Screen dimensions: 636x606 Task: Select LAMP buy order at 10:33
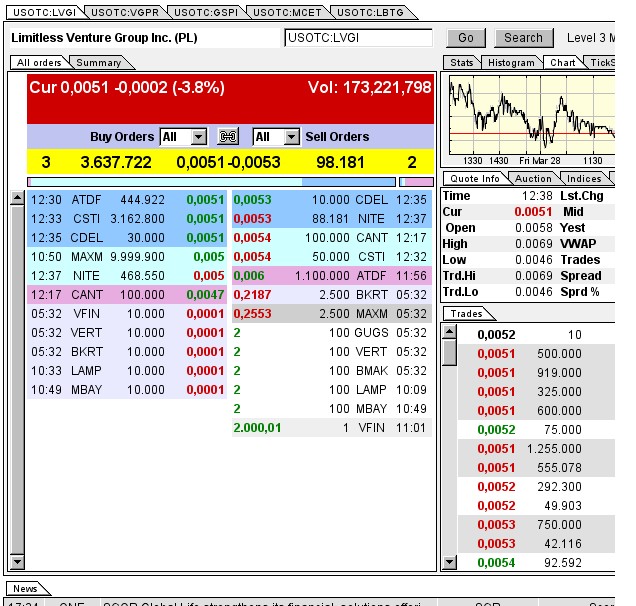[127, 371]
